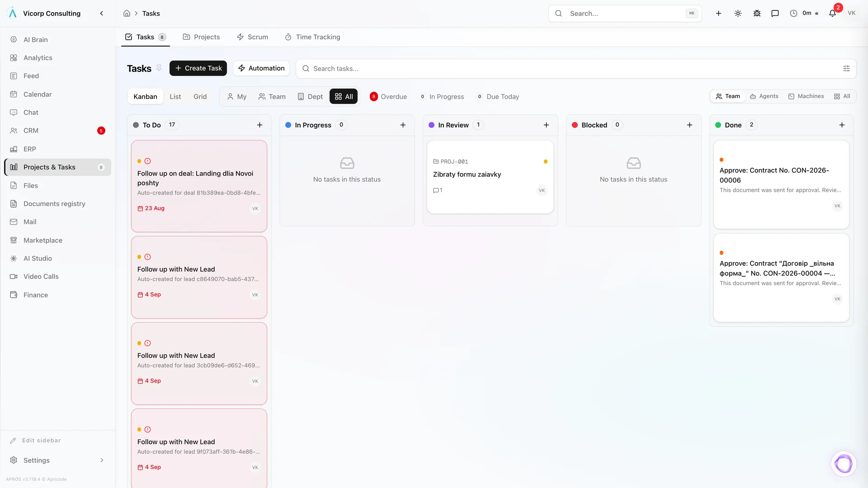Click Create Task button
The width and height of the screenshot is (868, 488).
click(x=198, y=68)
